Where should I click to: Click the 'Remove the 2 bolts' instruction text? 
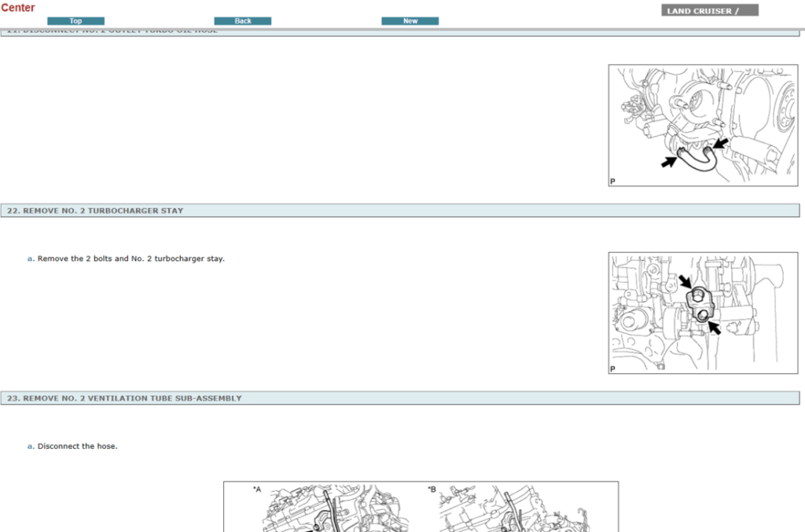(130, 259)
